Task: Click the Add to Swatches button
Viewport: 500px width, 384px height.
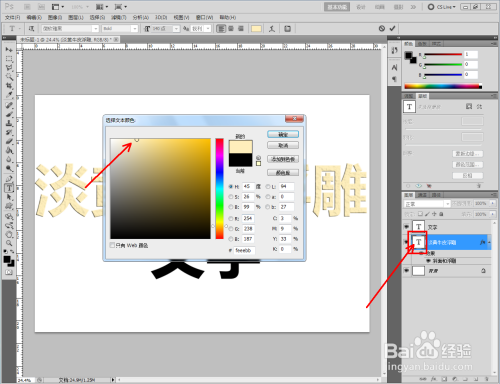Action: [x=283, y=159]
